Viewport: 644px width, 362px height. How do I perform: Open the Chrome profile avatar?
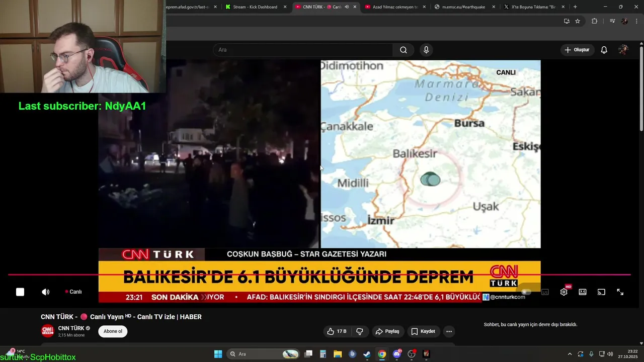click(624, 21)
